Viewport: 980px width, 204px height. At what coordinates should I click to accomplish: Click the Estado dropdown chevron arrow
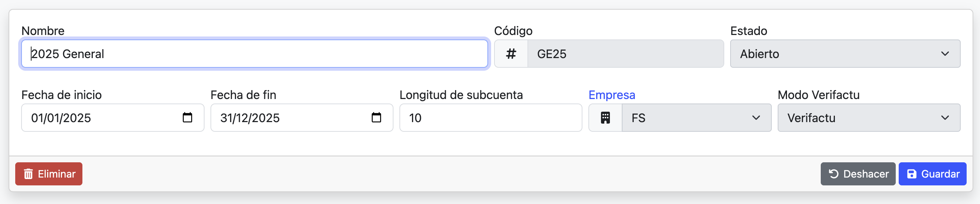[945, 54]
